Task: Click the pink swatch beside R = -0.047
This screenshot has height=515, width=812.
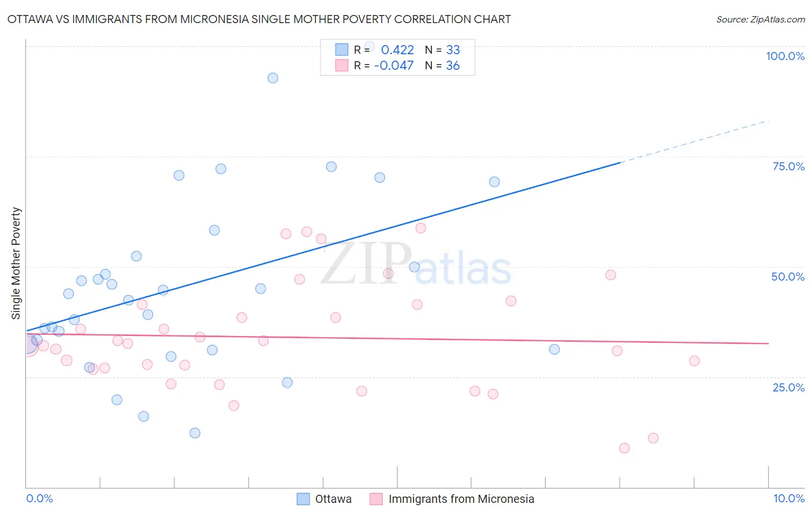Action: click(342, 65)
